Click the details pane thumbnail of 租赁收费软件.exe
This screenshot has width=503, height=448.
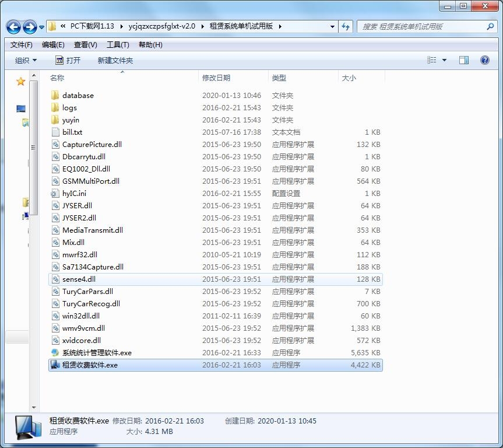(x=27, y=427)
